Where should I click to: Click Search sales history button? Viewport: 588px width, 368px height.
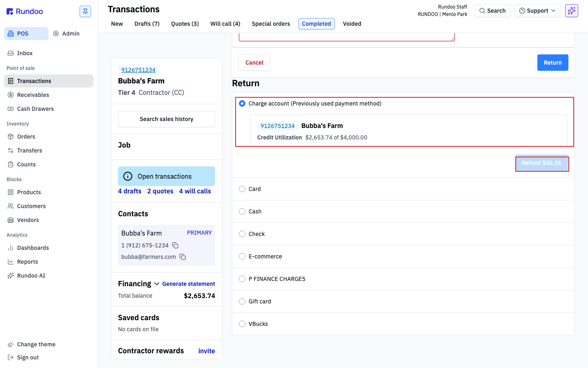(167, 119)
